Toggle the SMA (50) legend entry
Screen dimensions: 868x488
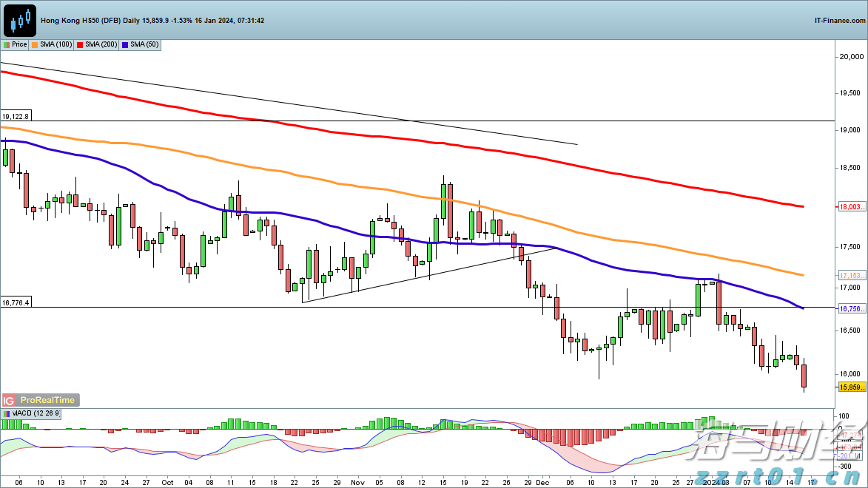141,44
